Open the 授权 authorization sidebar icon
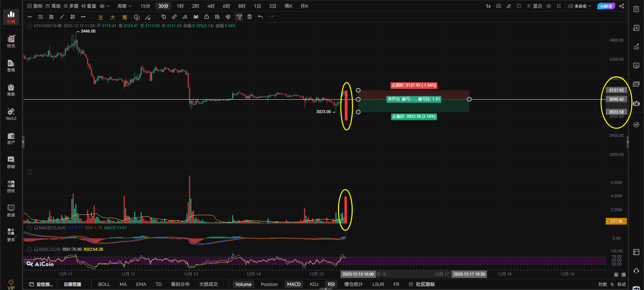 click(11, 186)
